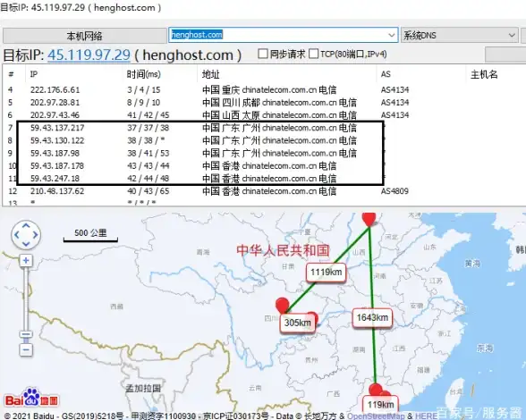Open the OpenStreetMap attribution link

click(x=376, y=416)
